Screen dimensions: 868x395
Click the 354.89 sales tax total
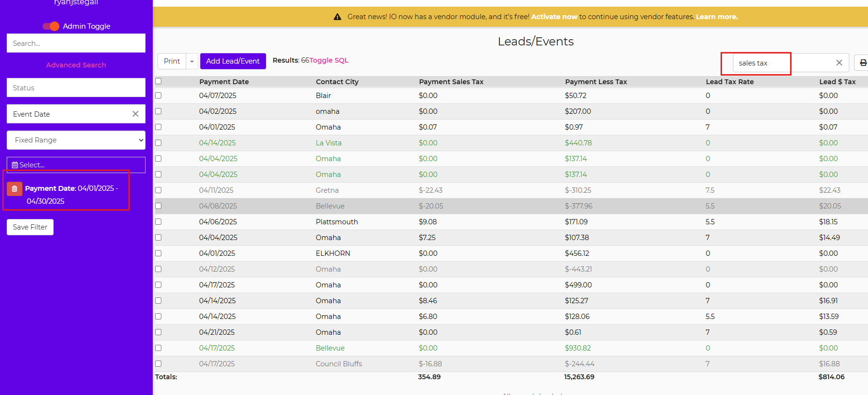point(429,377)
